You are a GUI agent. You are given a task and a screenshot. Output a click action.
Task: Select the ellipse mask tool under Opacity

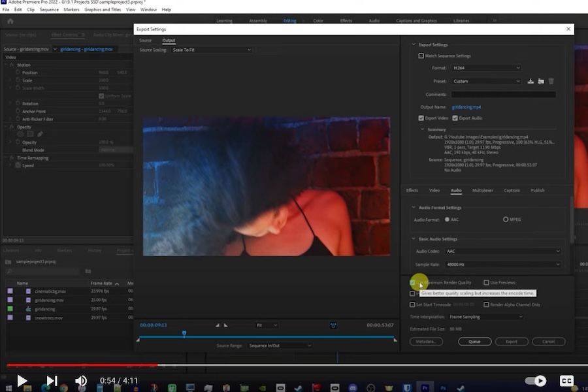(20, 135)
